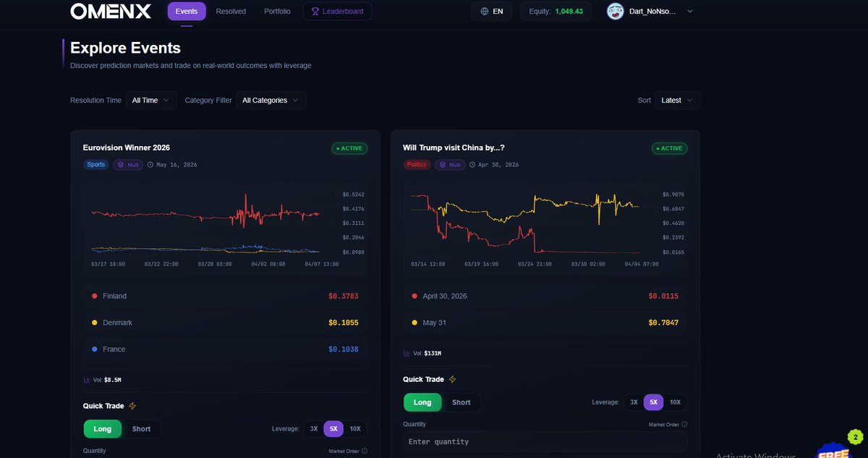Click the clock icon beside May 16, 2026
This screenshot has height=458, width=868.
150,165
